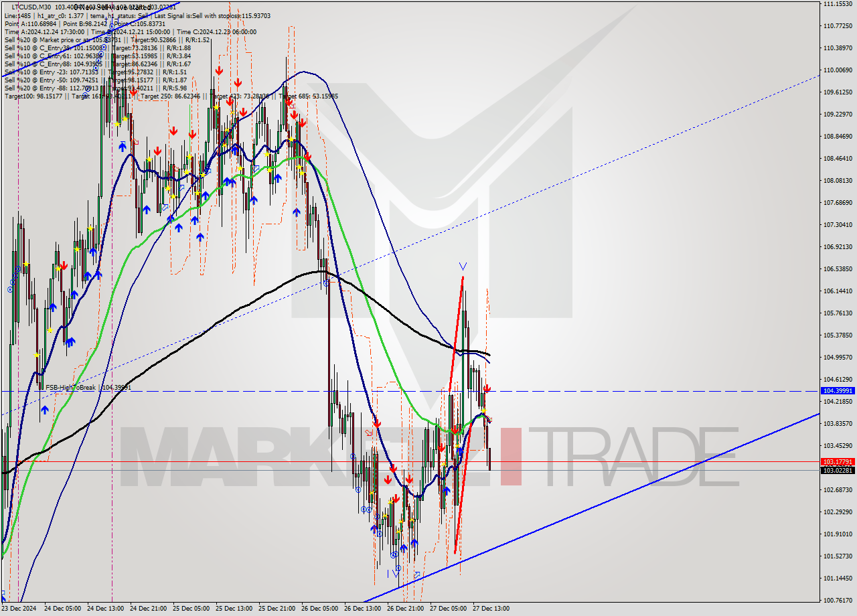Click the '26 Dec 05:00' time label

point(320,609)
